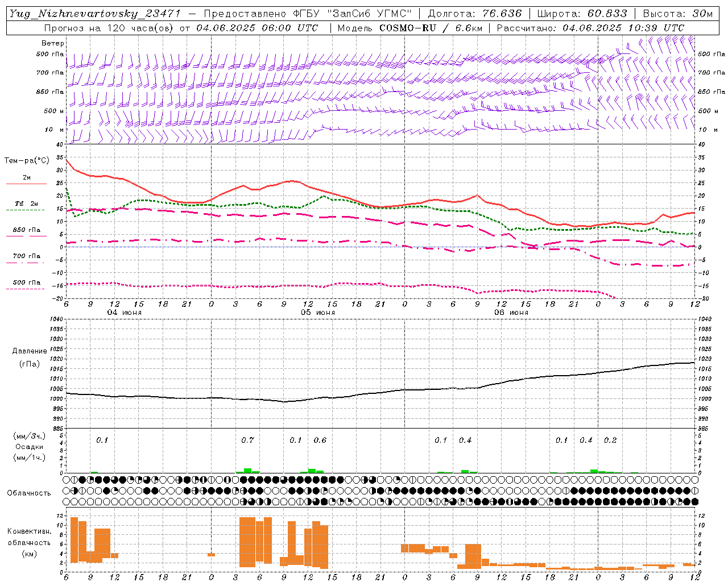Click the "Ветер" wind panel label
The height and width of the screenshot is (582, 728).
tap(53, 43)
